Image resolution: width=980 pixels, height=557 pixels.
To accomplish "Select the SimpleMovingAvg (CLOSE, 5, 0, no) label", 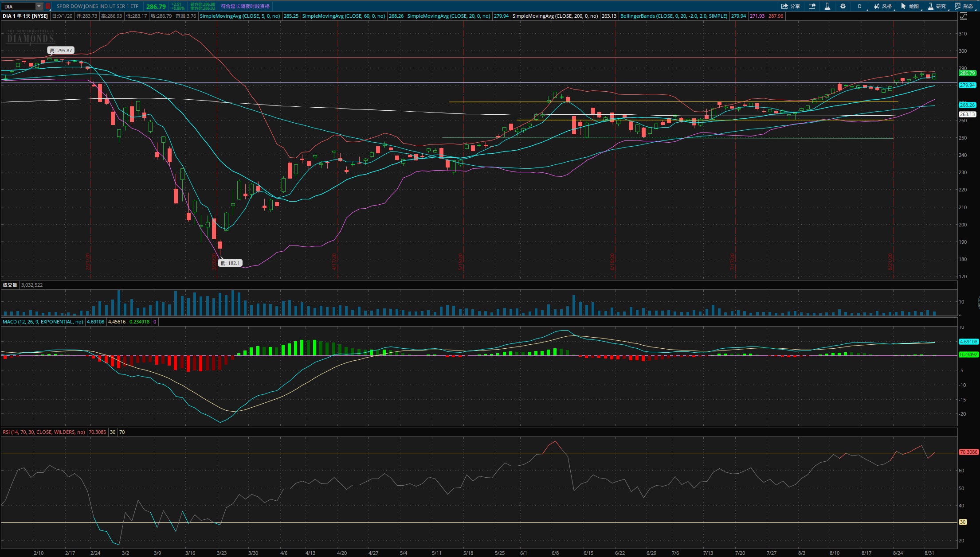I will click(240, 16).
